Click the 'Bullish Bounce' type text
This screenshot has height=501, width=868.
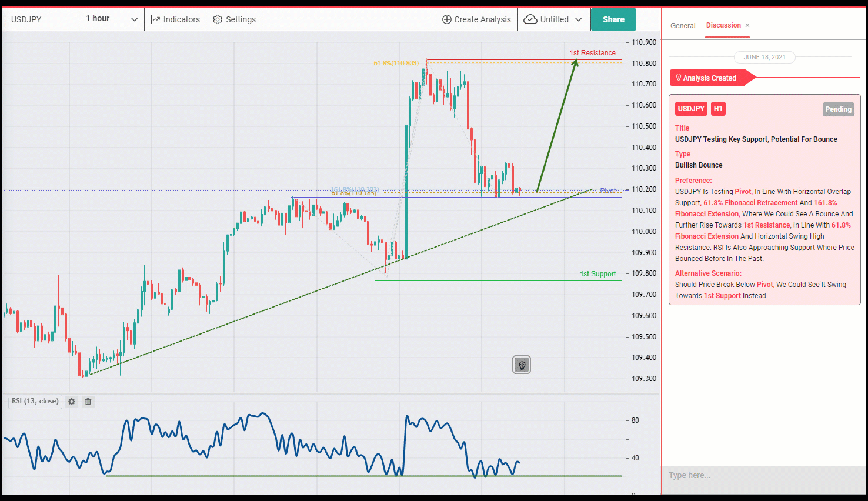699,165
